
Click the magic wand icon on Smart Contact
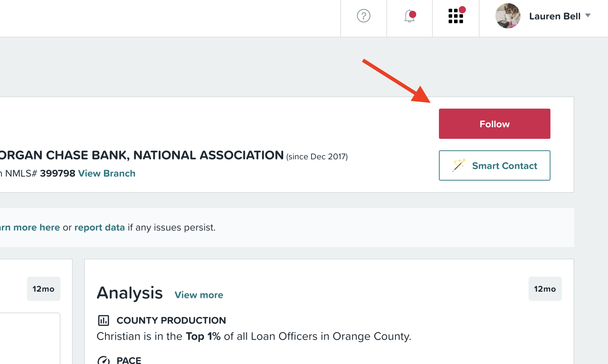pos(459,165)
